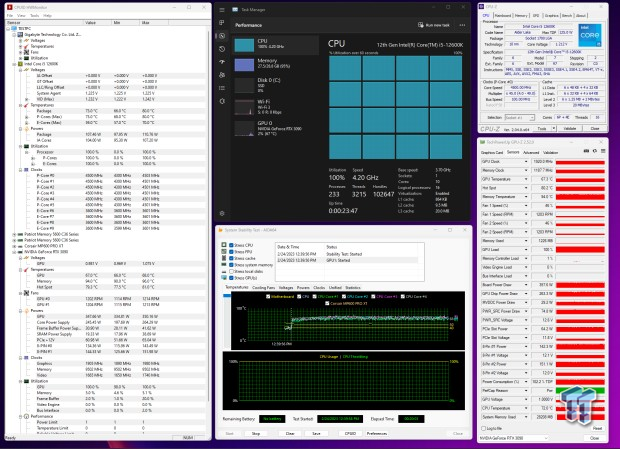620x449 pixels.
Task: Open Board Power Draw sensor dropdown
Action: point(526,285)
